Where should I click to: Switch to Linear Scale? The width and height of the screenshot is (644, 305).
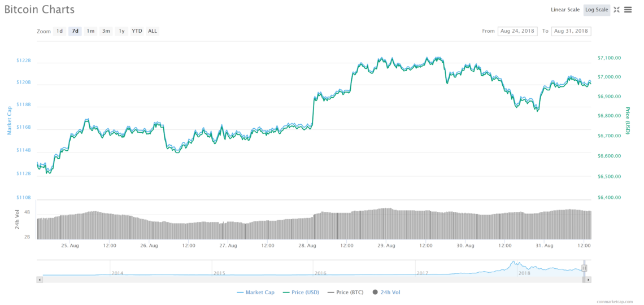coord(565,10)
